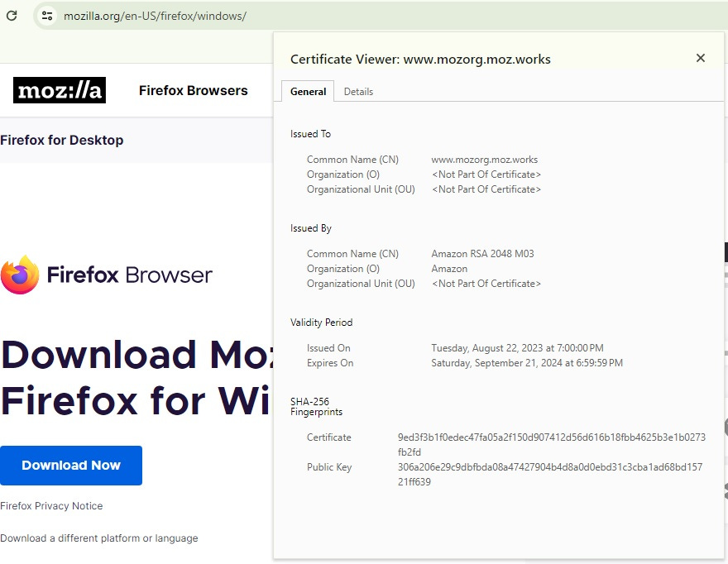Click the Download Mozilla Firefox headline text
Viewport: 728px width, 564px height.
click(136, 377)
